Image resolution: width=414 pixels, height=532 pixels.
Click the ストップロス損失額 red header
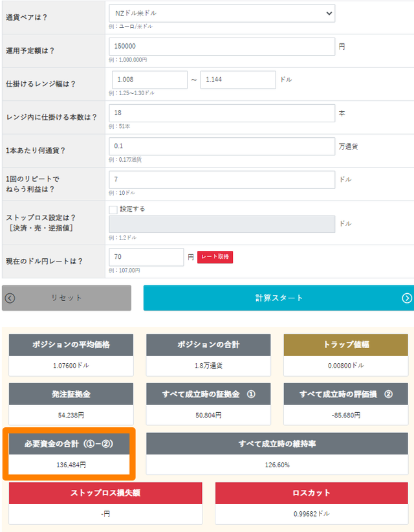[105, 493]
